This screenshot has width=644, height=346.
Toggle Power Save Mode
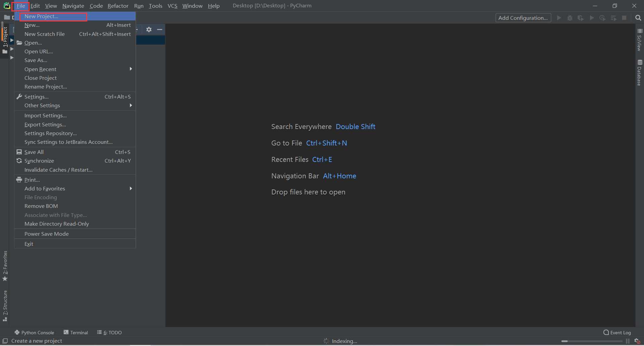click(75, 234)
